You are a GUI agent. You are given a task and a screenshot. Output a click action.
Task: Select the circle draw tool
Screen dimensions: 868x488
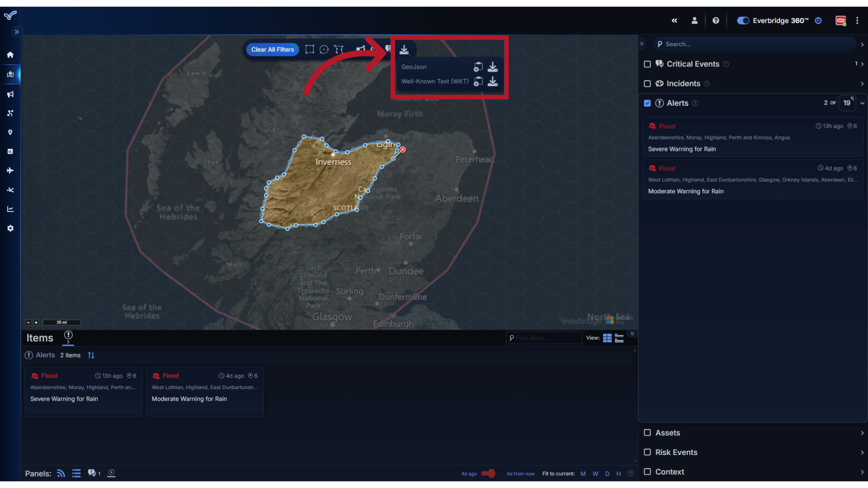324,50
